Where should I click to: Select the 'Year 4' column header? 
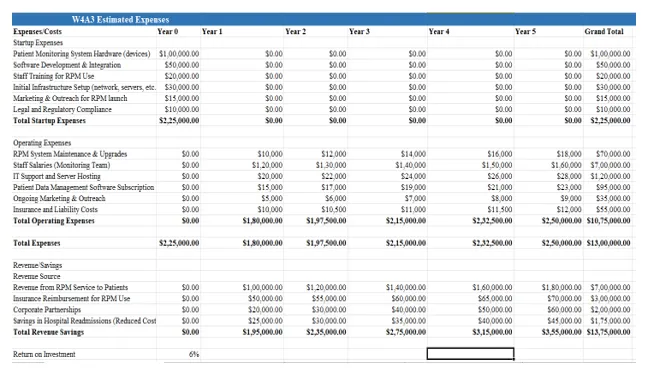pyautogui.click(x=439, y=32)
